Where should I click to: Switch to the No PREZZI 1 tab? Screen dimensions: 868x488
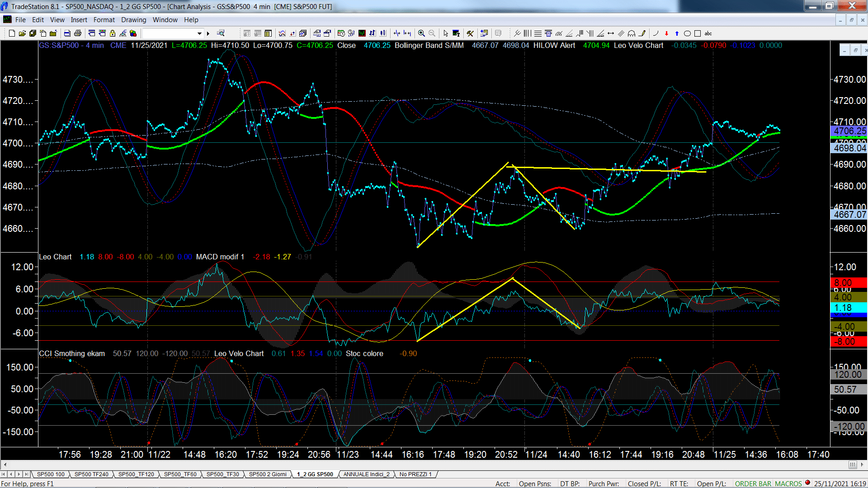tap(415, 474)
